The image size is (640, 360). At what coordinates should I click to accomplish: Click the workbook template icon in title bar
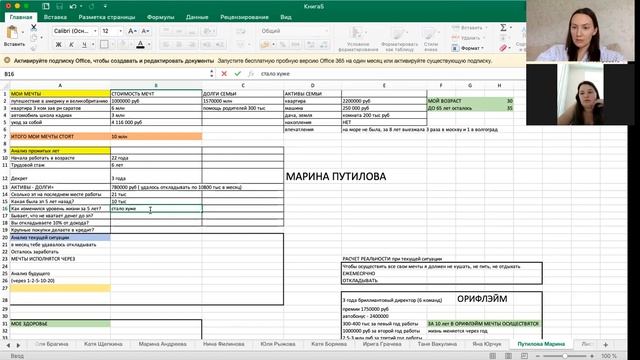(x=46, y=6)
